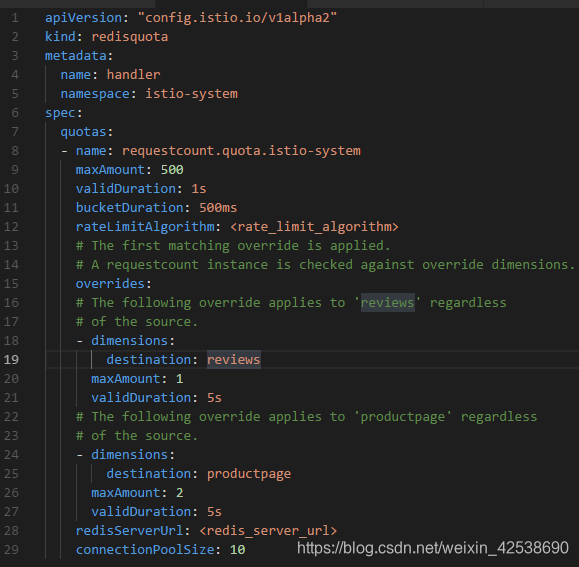This screenshot has width=579, height=567.
Task: Click the <redis_server_url> placeholder
Action: tap(268, 531)
